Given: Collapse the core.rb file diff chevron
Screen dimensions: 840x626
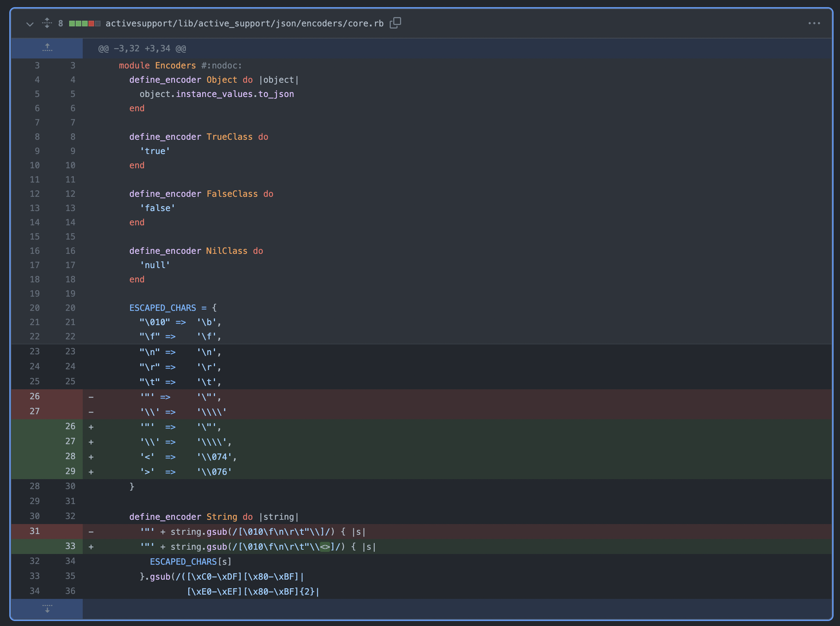Looking at the screenshot, I should pyautogui.click(x=30, y=24).
